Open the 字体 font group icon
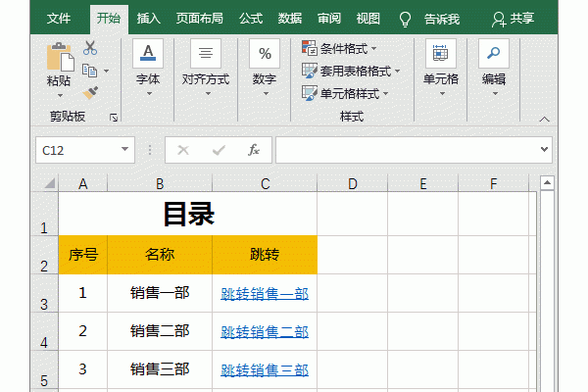This screenshot has height=392, width=588. pos(148,54)
